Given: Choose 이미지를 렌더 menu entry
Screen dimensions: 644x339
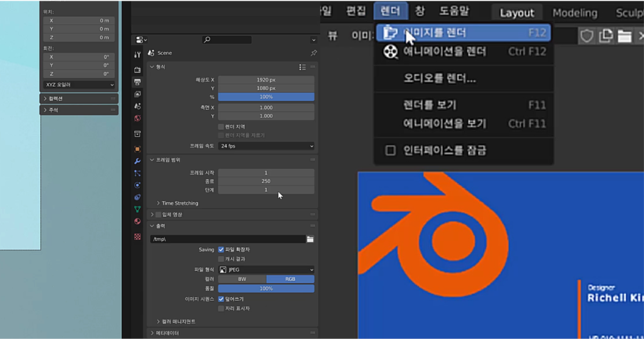Looking at the screenshot, I should [x=464, y=33].
